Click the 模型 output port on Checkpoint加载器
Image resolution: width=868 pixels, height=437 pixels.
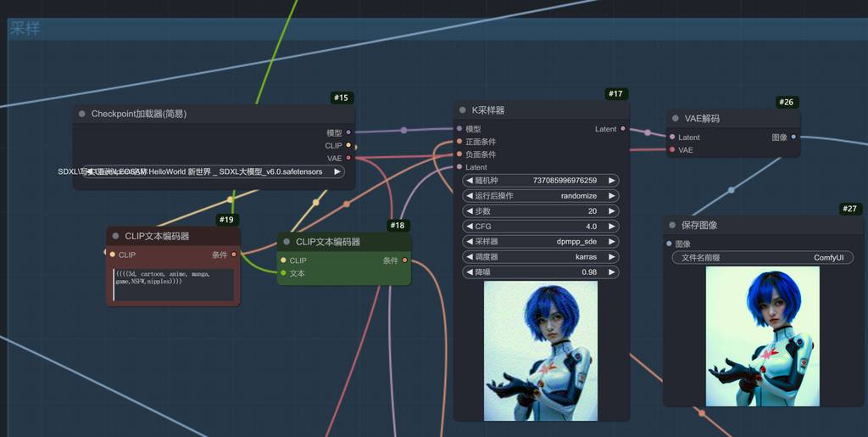coord(348,132)
